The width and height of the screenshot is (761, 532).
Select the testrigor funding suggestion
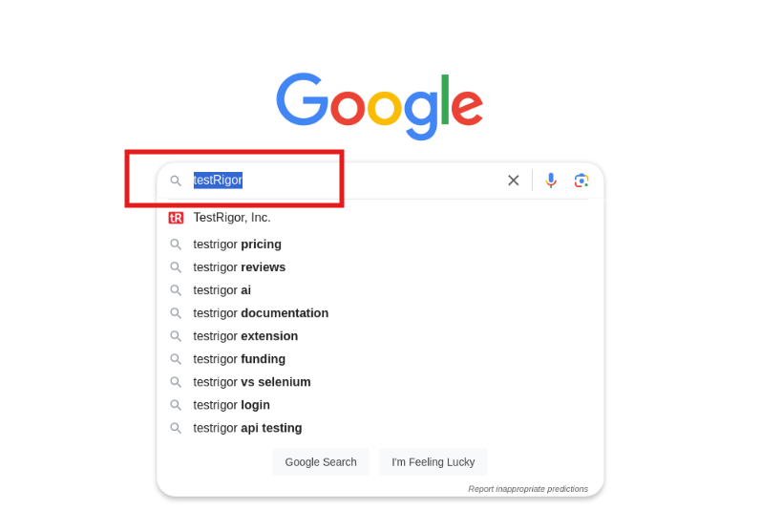[x=239, y=359]
